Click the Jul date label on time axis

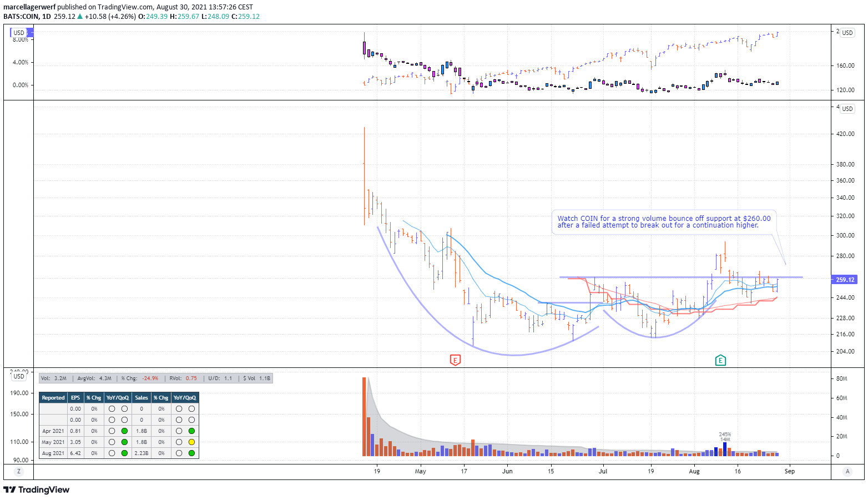(x=603, y=471)
